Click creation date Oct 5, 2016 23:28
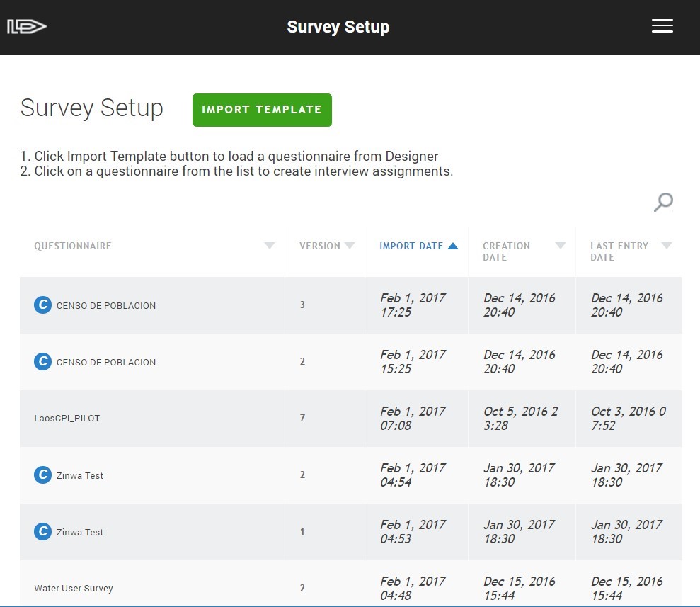The image size is (700, 607). pos(520,419)
